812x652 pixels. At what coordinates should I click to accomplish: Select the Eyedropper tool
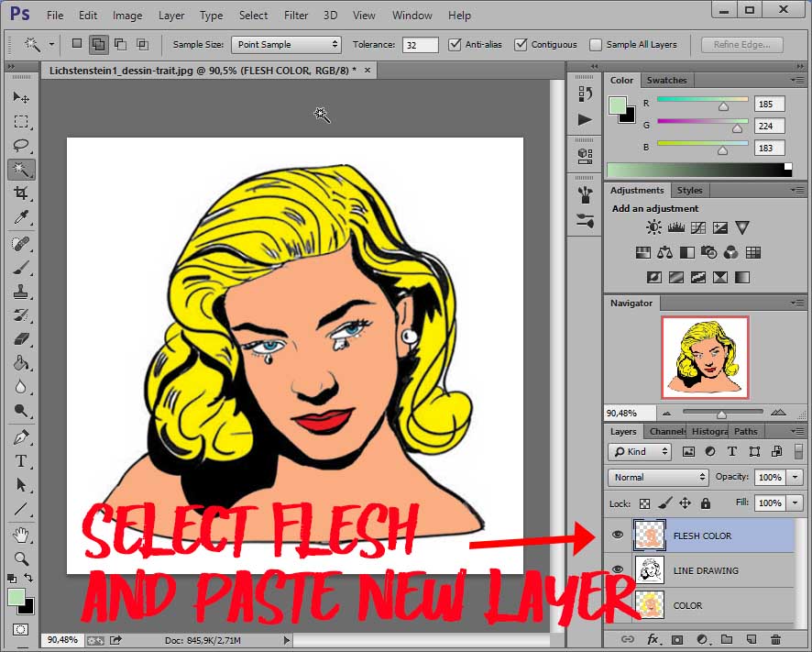click(21, 217)
